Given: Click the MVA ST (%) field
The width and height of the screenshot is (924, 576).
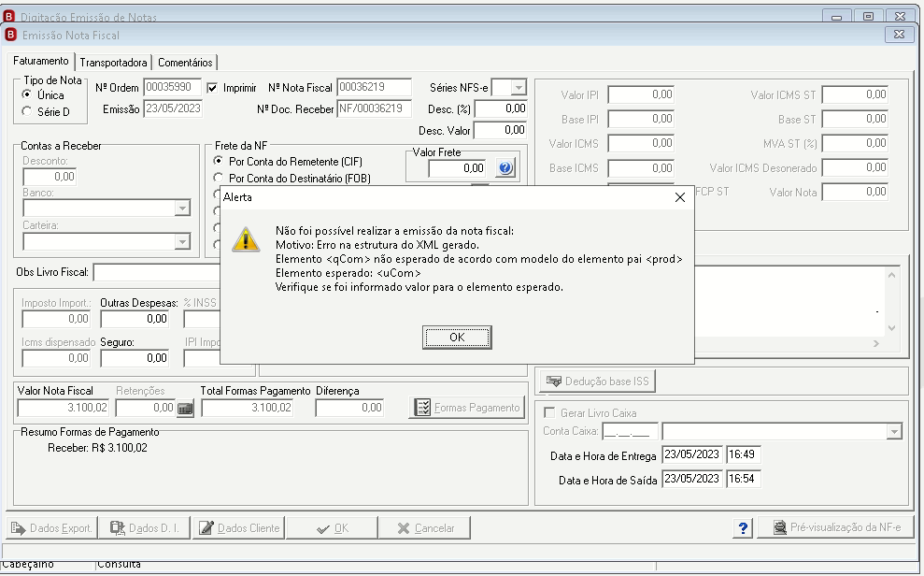Looking at the screenshot, I should [x=855, y=143].
